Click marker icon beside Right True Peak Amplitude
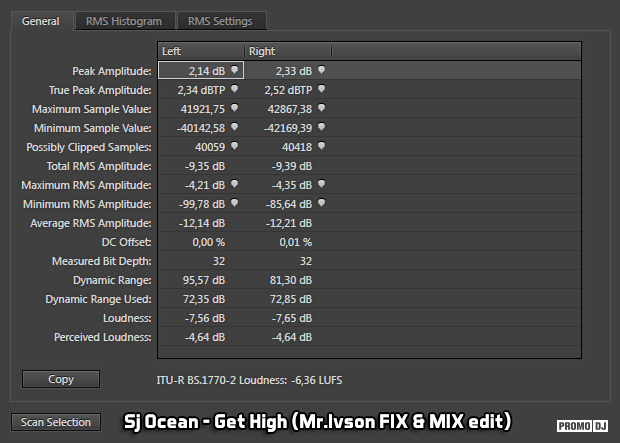 click(x=321, y=89)
